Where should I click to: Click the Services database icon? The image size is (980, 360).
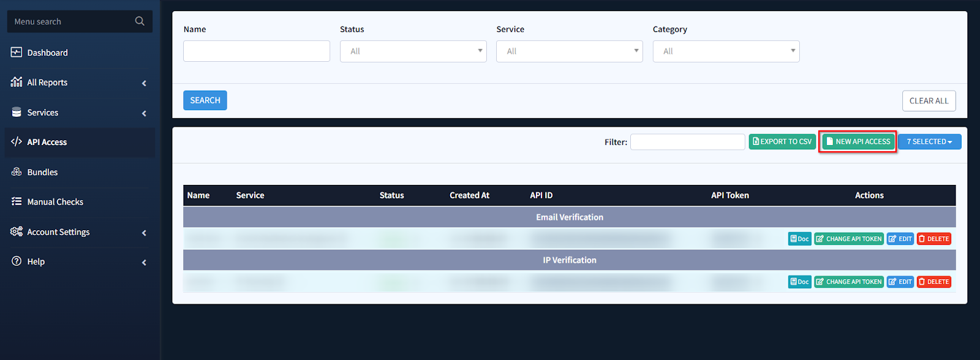17,113
